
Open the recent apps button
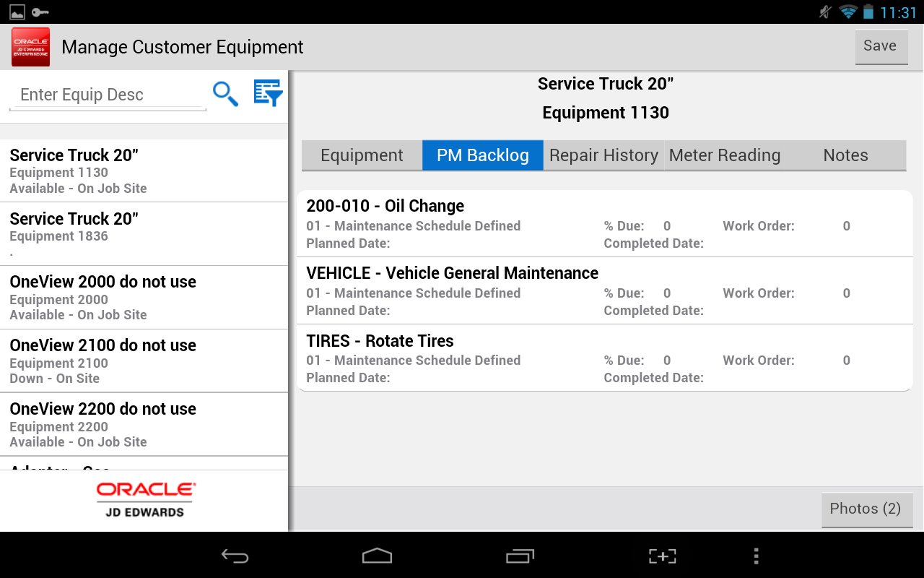(520, 556)
